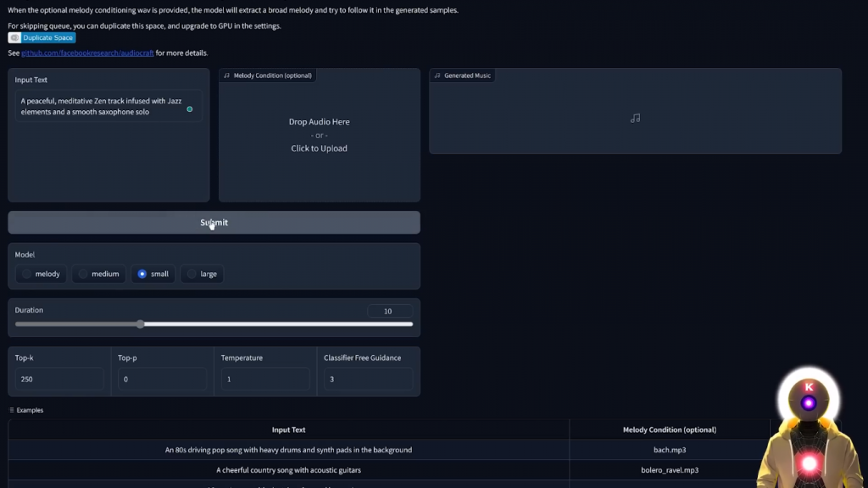Click to Upload audio in Melody Condition
Image resolution: width=868 pixels, height=488 pixels.
[319, 148]
